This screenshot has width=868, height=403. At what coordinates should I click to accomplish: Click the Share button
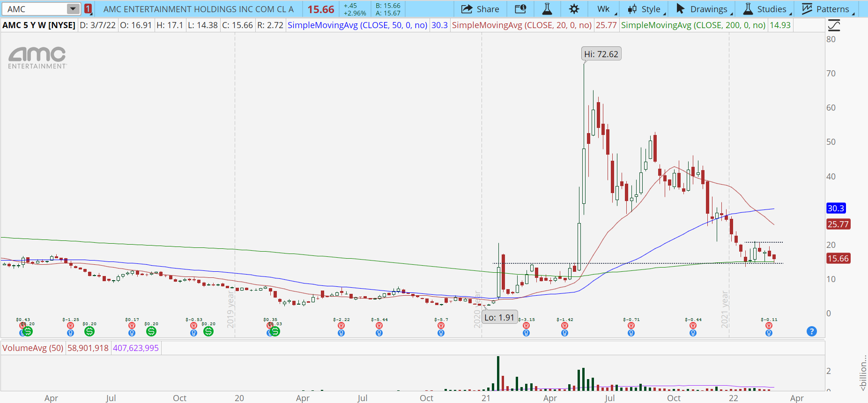(480, 9)
